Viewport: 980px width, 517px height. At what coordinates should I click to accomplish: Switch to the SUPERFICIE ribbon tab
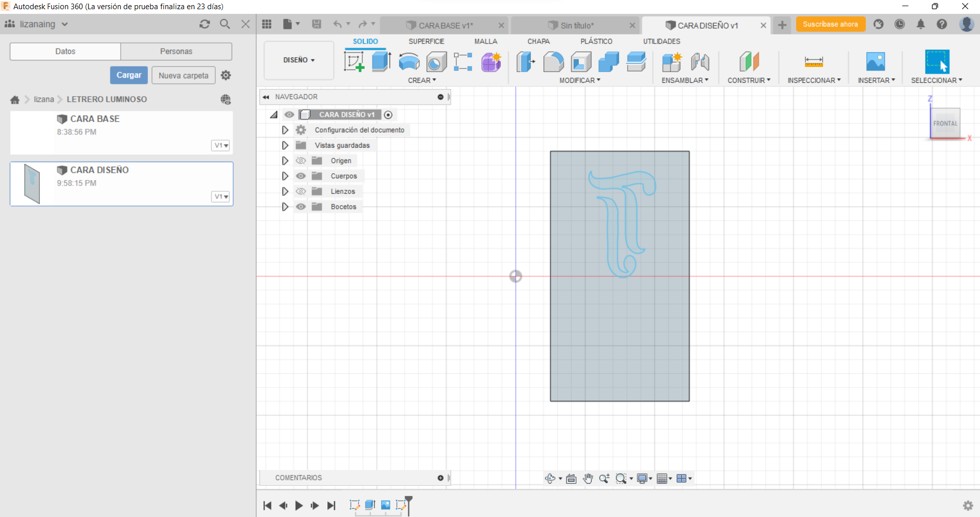pyautogui.click(x=426, y=41)
